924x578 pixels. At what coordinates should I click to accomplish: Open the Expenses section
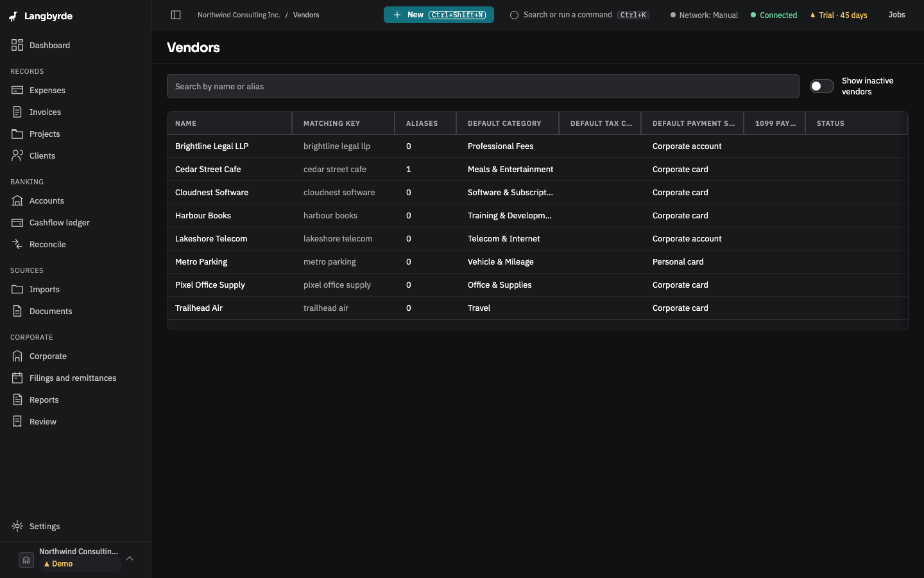pos(75,90)
